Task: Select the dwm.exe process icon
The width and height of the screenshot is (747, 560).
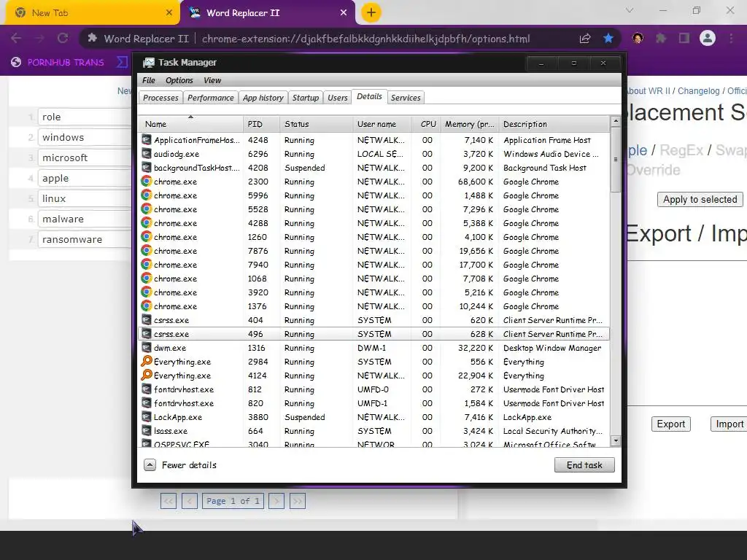Action: (146, 348)
